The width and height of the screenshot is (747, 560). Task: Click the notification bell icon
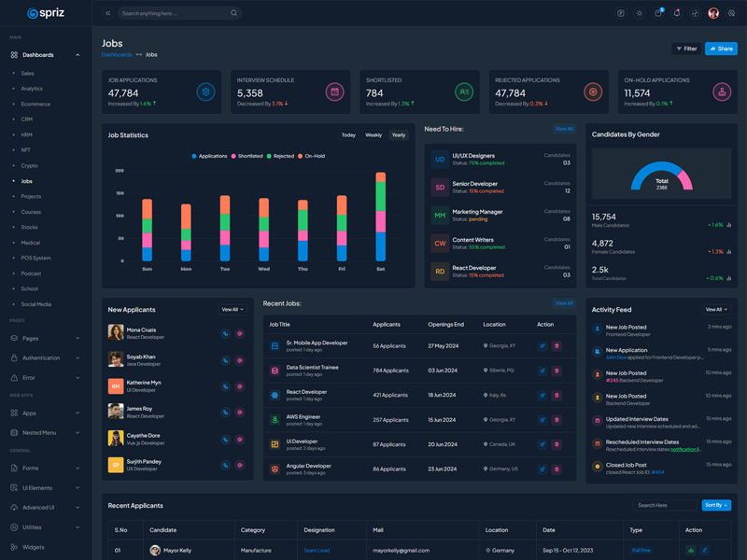tap(677, 13)
